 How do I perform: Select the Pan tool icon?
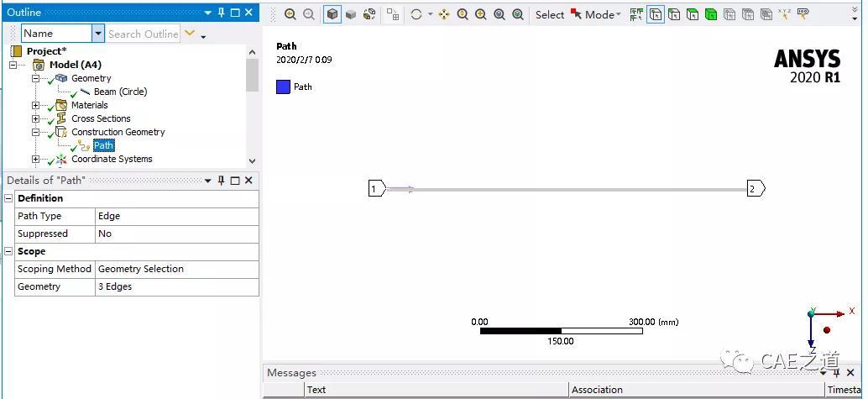[444, 15]
